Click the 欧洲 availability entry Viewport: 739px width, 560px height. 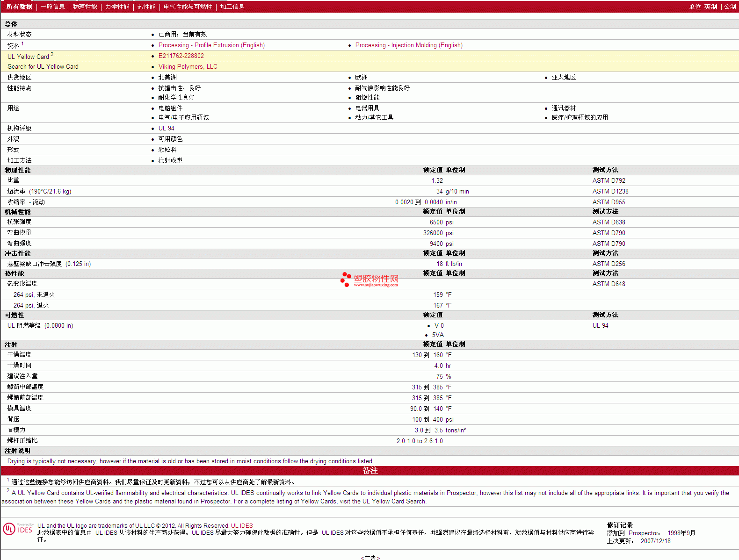(361, 77)
